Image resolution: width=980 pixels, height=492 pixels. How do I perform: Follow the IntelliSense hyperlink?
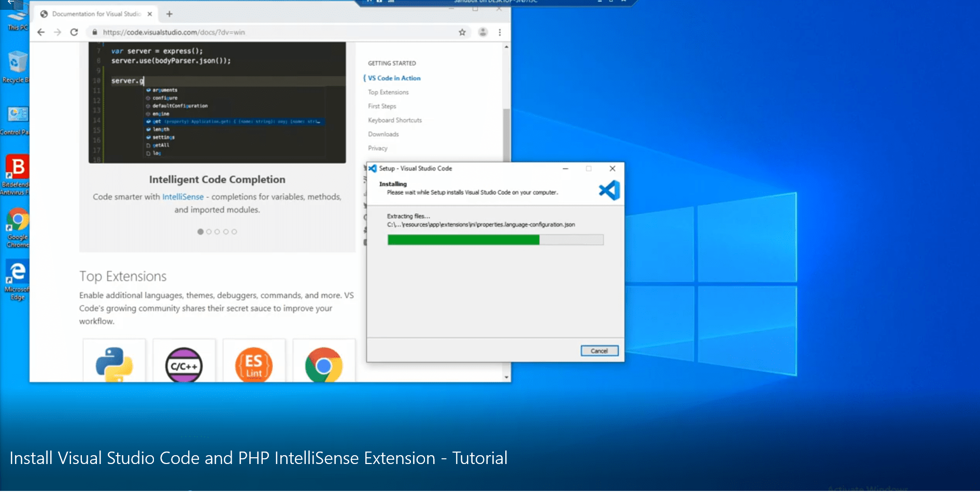pos(183,196)
